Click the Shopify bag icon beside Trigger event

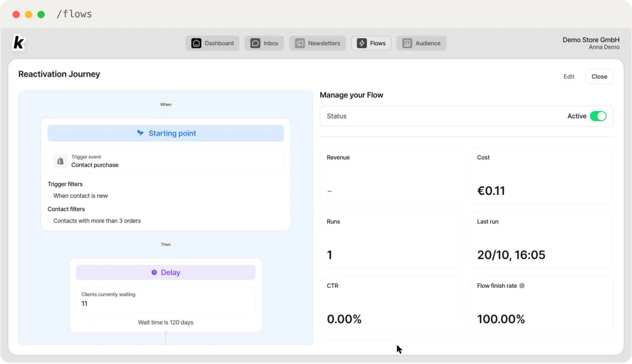pyautogui.click(x=61, y=161)
